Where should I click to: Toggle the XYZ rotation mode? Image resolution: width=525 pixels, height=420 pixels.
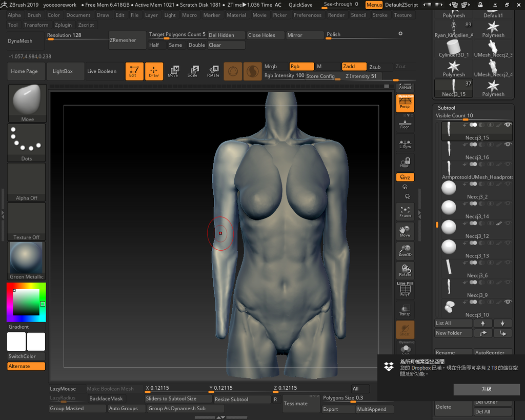point(405,177)
